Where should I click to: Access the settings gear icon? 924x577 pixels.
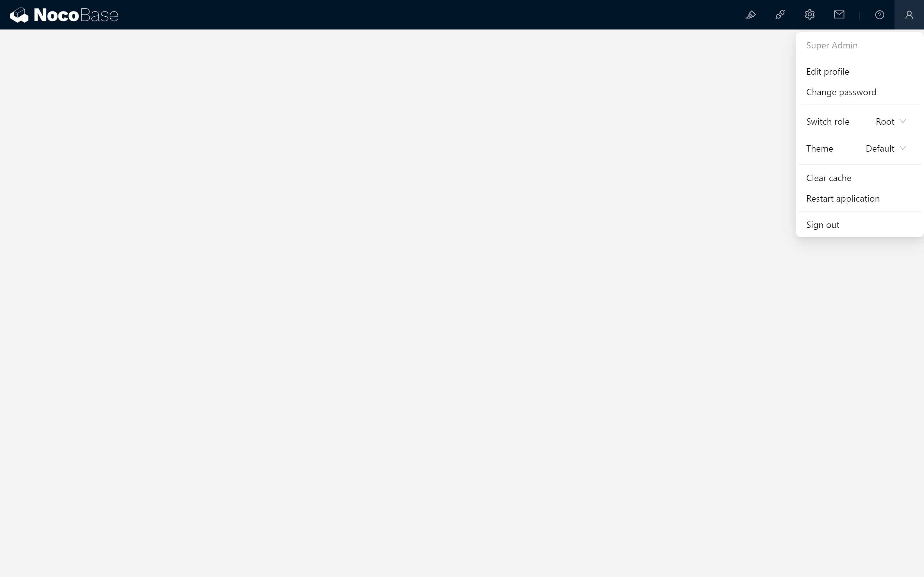809,15
